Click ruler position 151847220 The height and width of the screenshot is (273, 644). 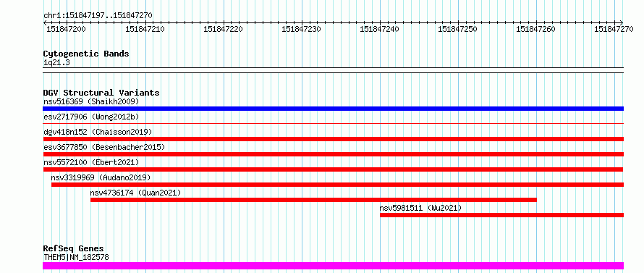[x=223, y=29]
